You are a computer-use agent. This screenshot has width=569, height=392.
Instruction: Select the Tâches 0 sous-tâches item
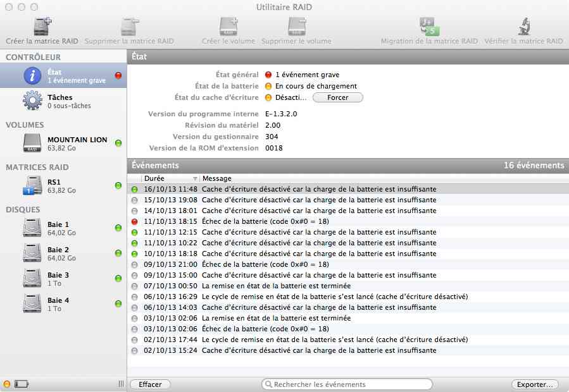click(63, 101)
